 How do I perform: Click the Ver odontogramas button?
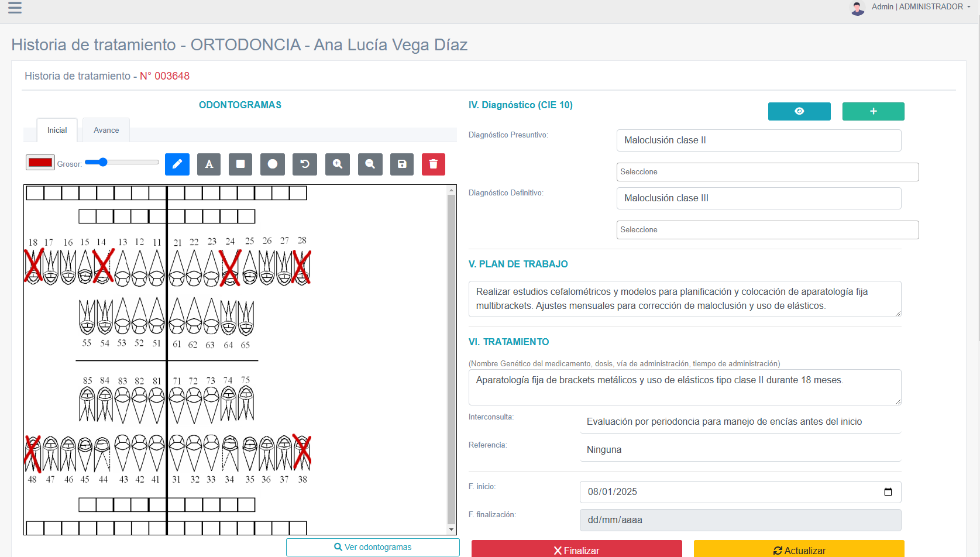373,546
